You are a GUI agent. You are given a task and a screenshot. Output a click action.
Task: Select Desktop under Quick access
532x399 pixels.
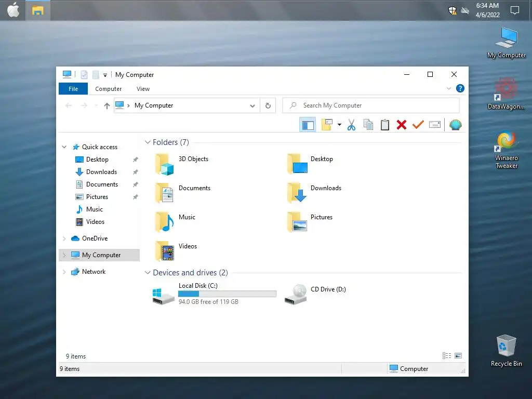[97, 159]
